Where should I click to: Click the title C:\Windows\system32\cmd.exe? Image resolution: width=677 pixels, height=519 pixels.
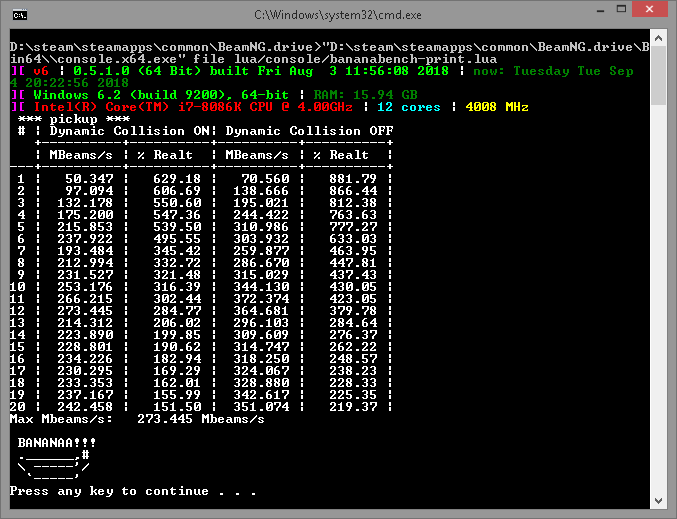[x=338, y=15]
